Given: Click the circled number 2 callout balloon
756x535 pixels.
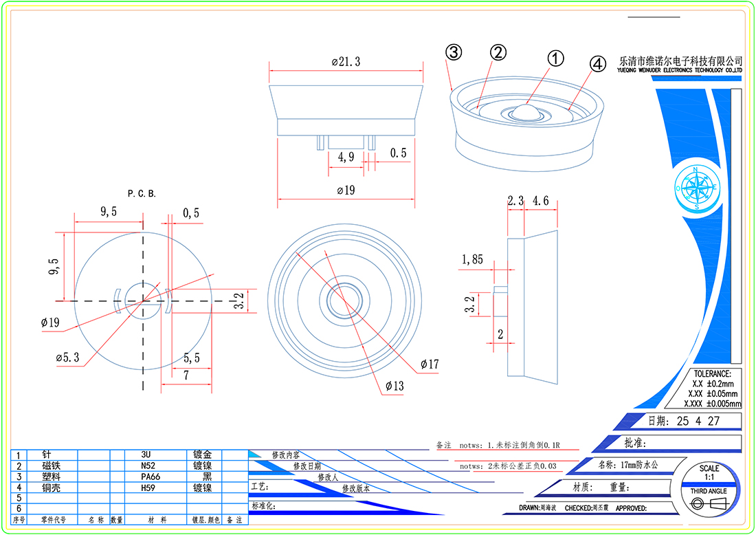Looking at the screenshot, I should [498, 52].
